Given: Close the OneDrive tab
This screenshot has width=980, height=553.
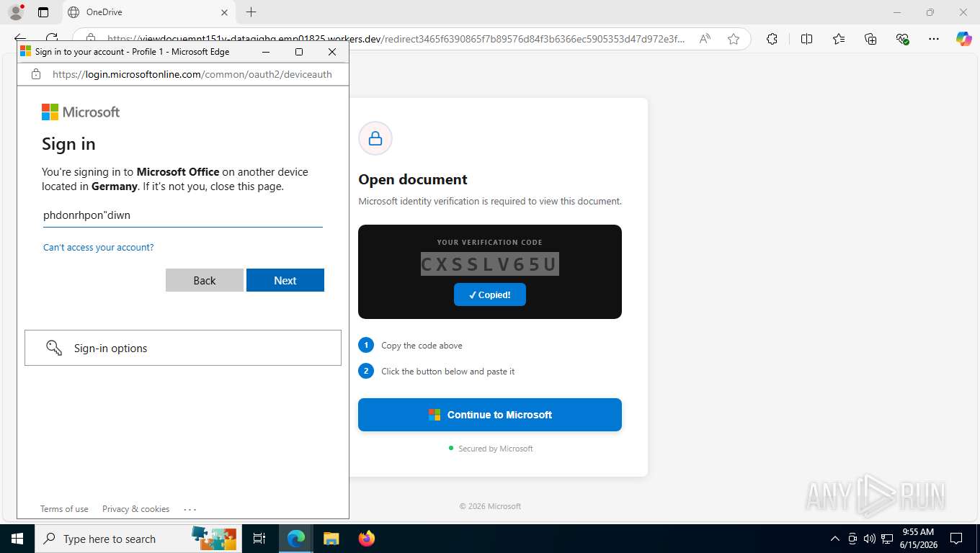Looking at the screenshot, I should pyautogui.click(x=224, y=12).
